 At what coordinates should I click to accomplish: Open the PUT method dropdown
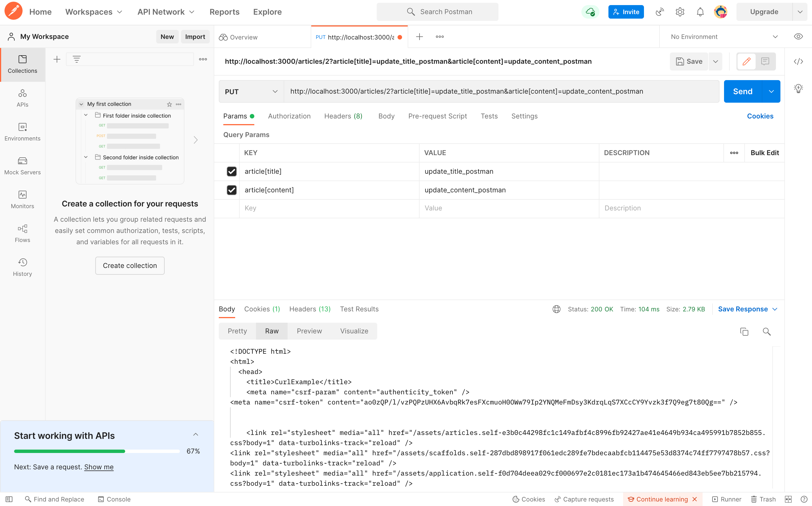tap(251, 91)
